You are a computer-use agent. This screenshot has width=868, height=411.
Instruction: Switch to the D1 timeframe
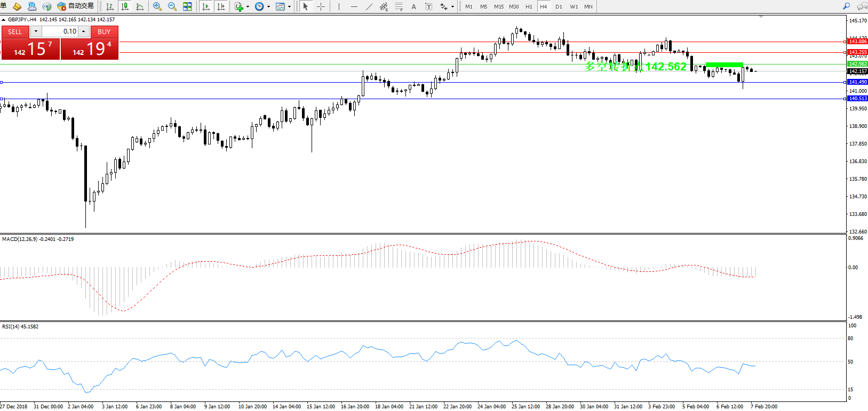[x=559, y=7]
